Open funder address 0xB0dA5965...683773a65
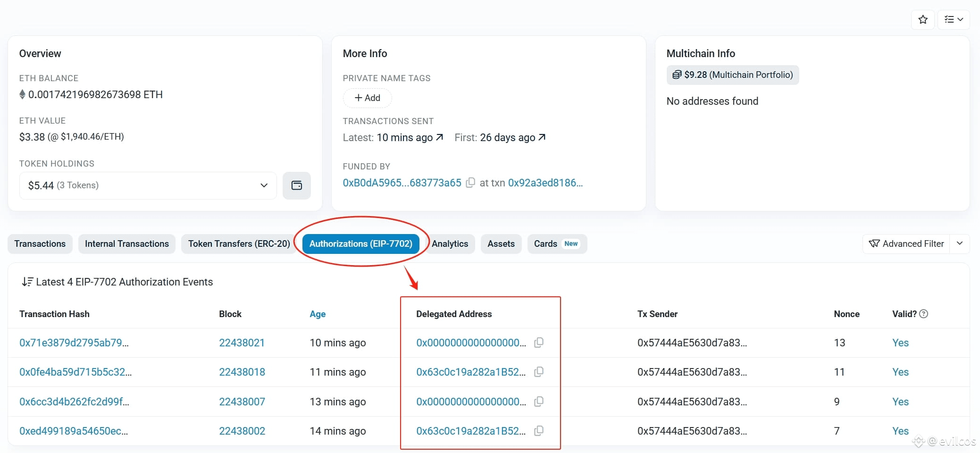The image size is (980, 453). [x=402, y=183]
